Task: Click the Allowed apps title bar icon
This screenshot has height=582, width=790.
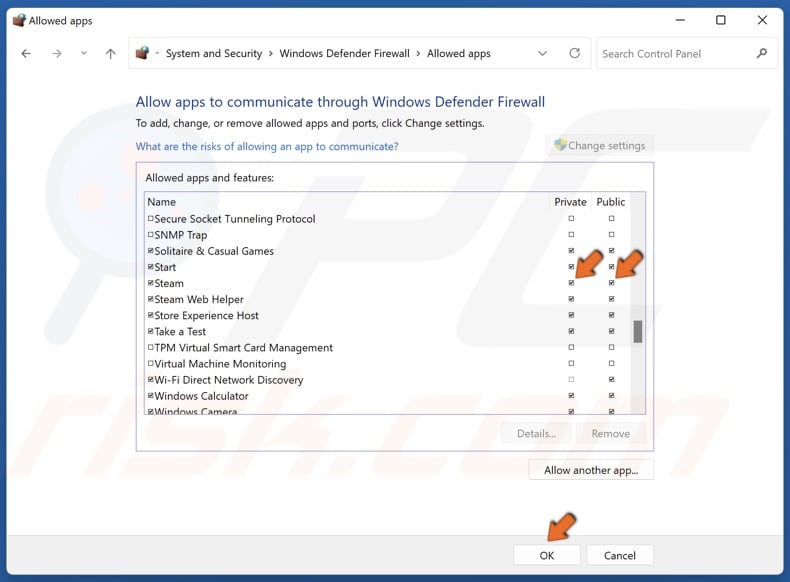Action: pyautogui.click(x=19, y=20)
